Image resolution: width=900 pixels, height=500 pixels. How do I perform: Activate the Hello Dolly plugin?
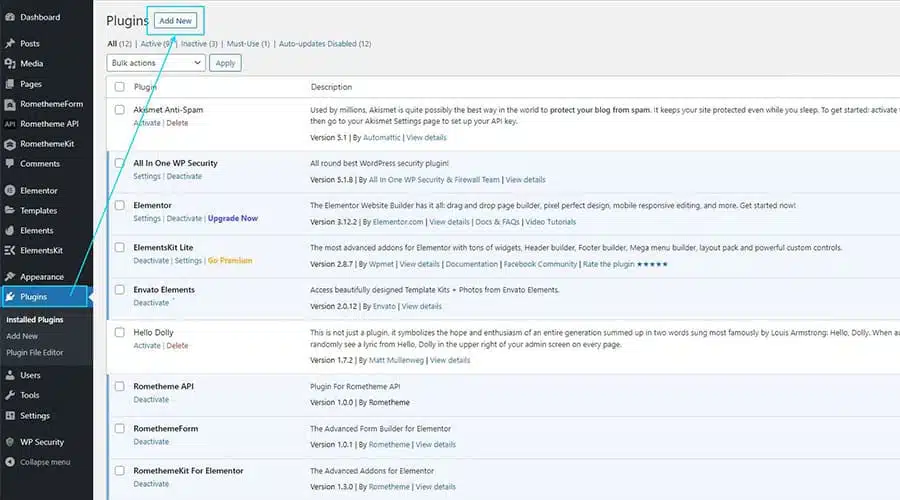click(x=147, y=346)
